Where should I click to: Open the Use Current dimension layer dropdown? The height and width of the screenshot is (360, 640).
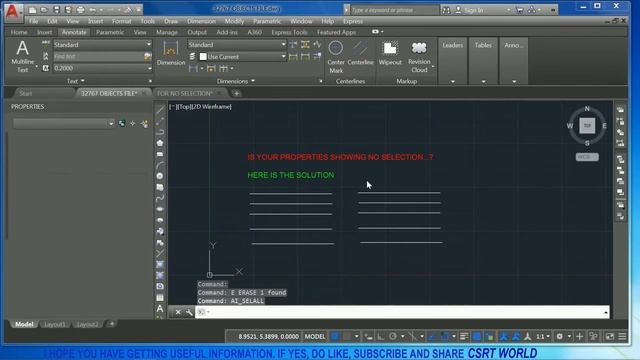tap(242, 57)
